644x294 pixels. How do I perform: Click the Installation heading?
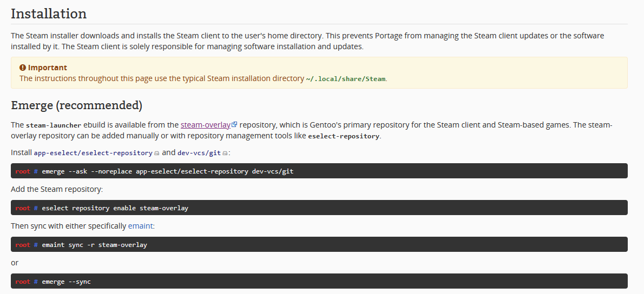coord(49,14)
